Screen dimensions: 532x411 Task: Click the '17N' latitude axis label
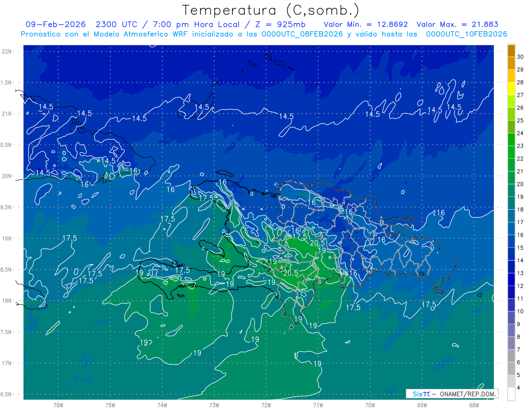pos(8,363)
